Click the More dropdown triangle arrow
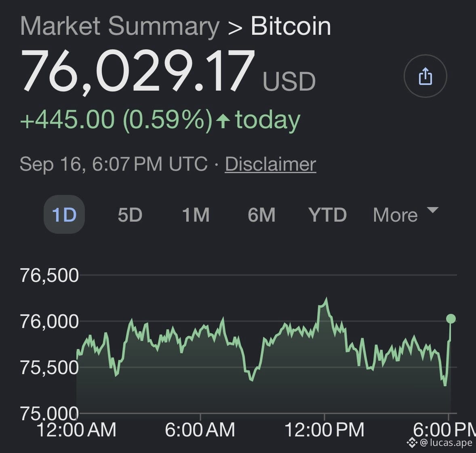476x453 pixels. (x=432, y=210)
